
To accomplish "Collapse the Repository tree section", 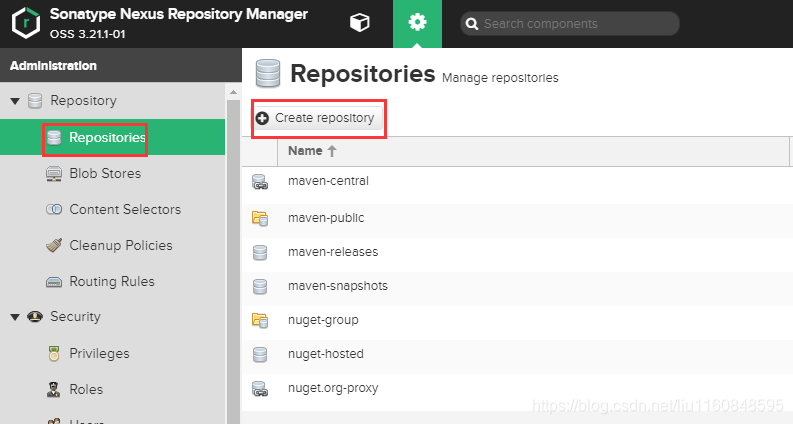I will coord(15,101).
